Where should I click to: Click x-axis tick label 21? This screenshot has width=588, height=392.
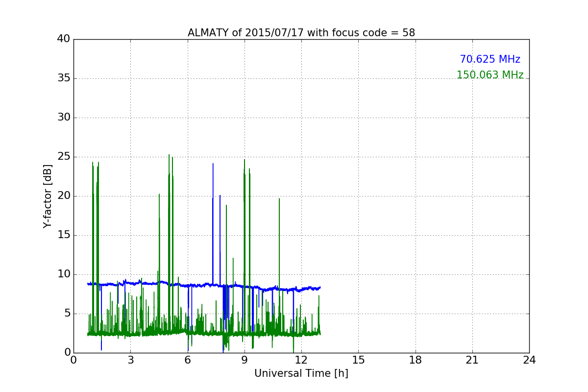[x=472, y=360]
